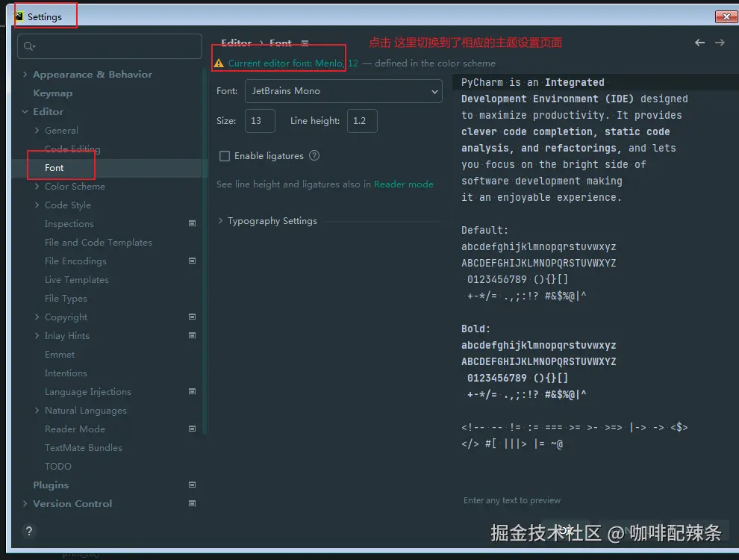Collapse the Editor tree node
The width and height of the screenshot is (739, 560).
(25, 112)
